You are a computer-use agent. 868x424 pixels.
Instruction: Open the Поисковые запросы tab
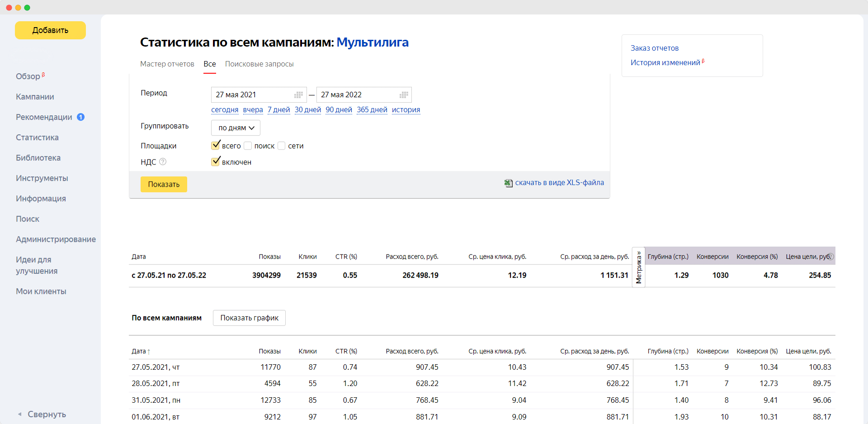pos(259,64)
